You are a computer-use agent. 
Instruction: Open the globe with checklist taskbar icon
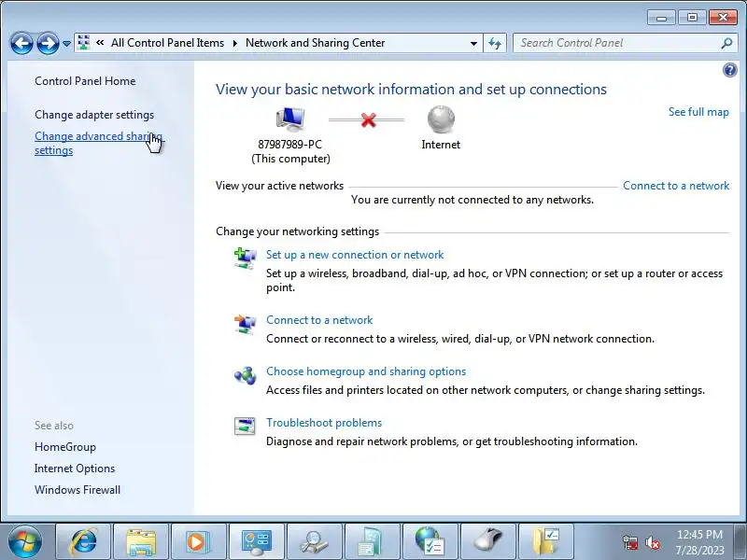pyautogui.click(x=430, y=541)
